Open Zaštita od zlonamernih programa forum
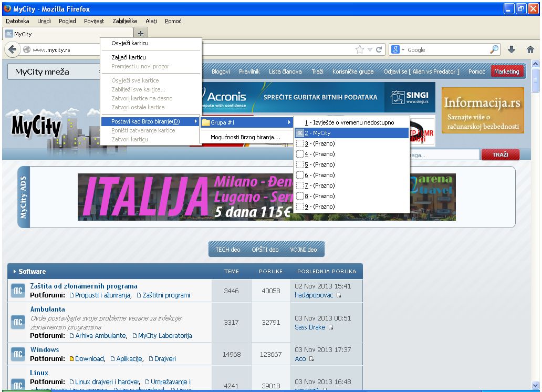 84,286
